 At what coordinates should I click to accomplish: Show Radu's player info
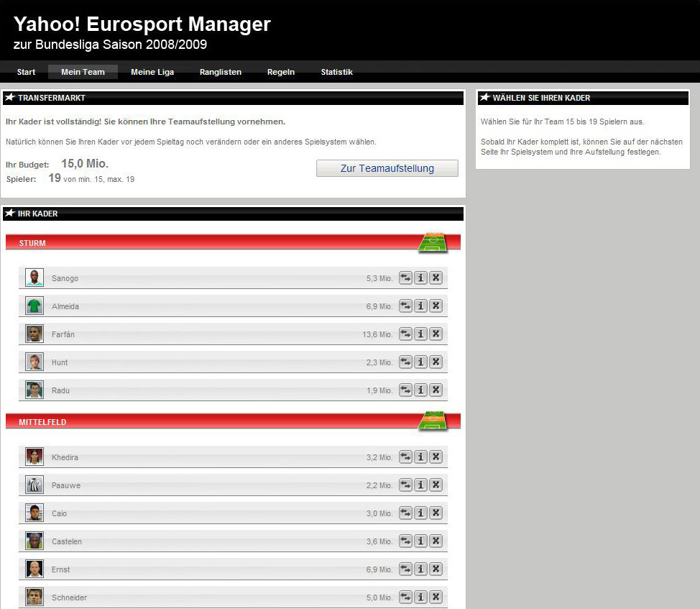[420, 390]
